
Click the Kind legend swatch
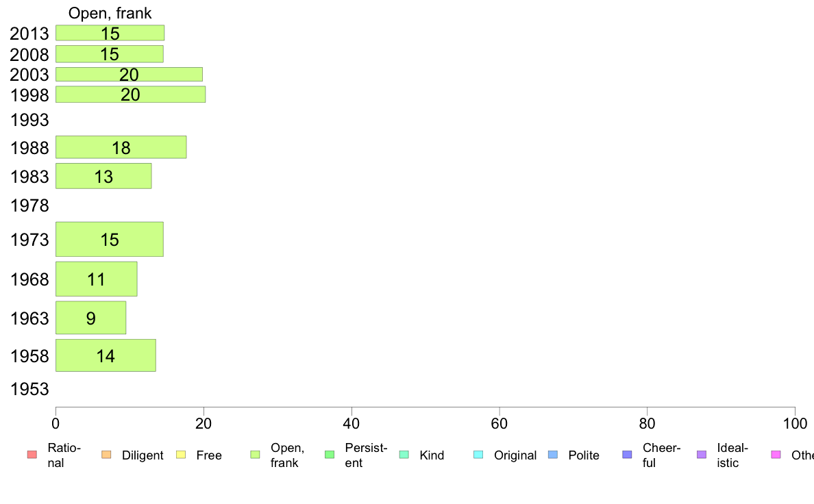404,455
